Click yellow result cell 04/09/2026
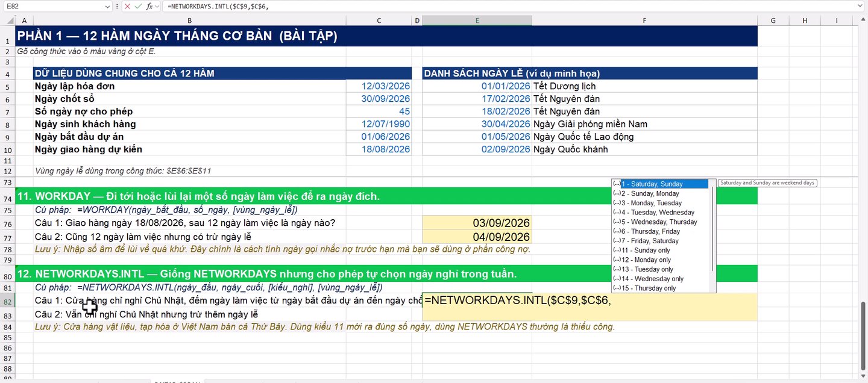The height and width of the screenshot is (383, 868). tap(477, 237)
